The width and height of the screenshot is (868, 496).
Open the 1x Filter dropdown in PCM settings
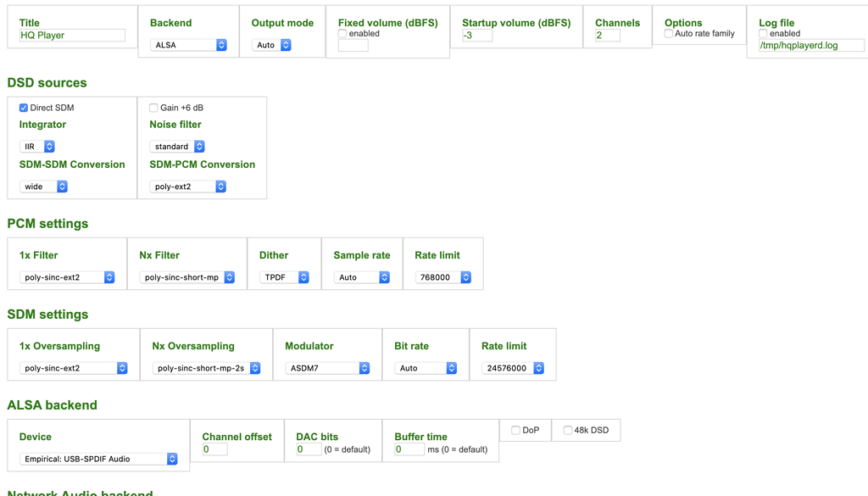pyautogui.click(x=66, y=276)
